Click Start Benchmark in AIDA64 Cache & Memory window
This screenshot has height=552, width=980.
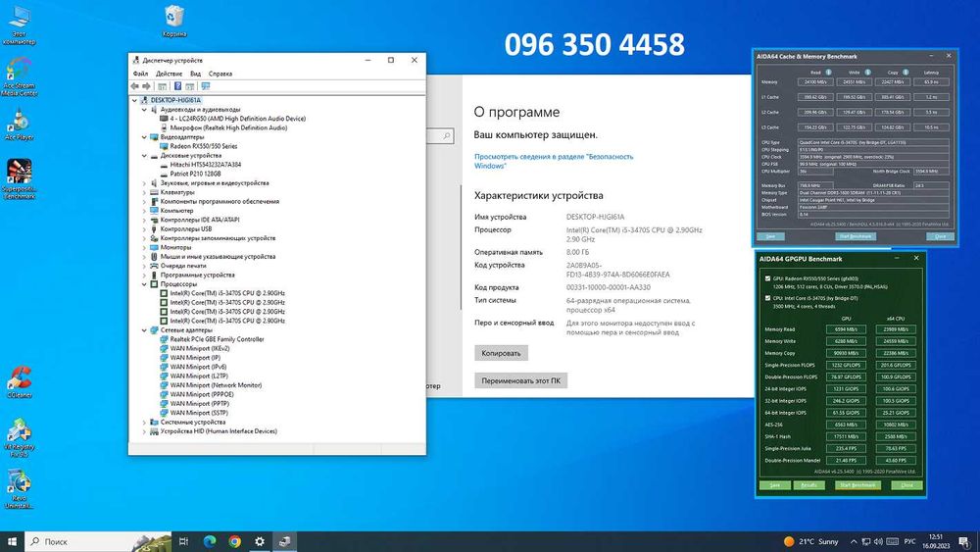tap(856, 236)
